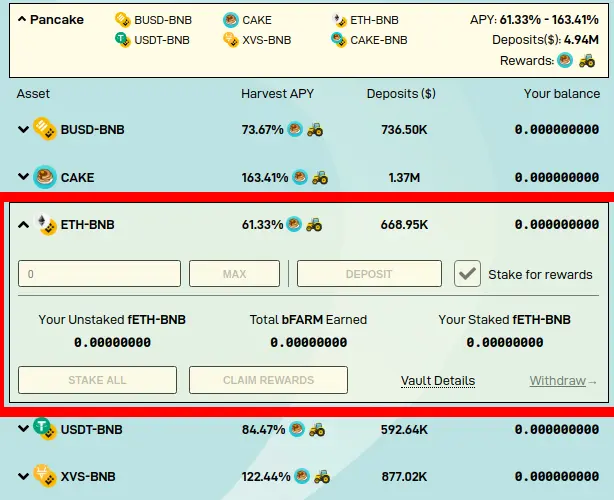Click the CAKE reward icon next to 163.41% in the CAKE row
Viewport: 614px width, 500px height.
[x=300, y=177]
